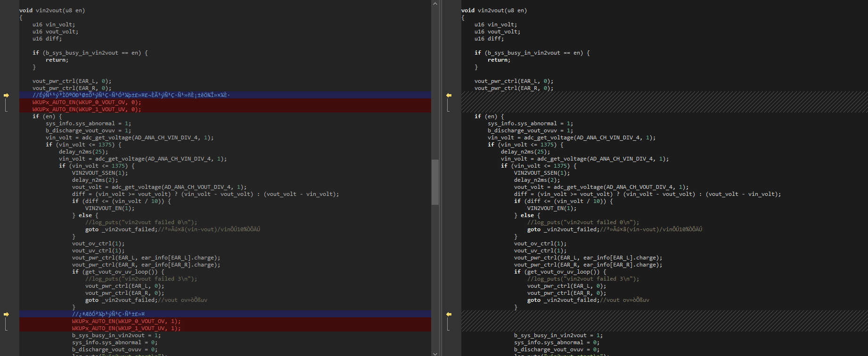Click 'sys_info.sys_abnormal = 1;' in left pane

click(89, 123)
